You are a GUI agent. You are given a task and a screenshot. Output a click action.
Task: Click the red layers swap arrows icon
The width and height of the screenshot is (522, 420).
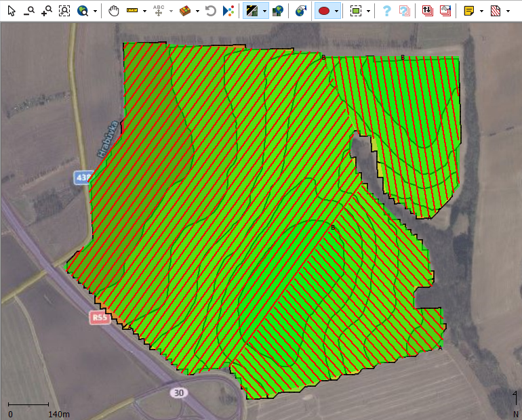[428, 11]
